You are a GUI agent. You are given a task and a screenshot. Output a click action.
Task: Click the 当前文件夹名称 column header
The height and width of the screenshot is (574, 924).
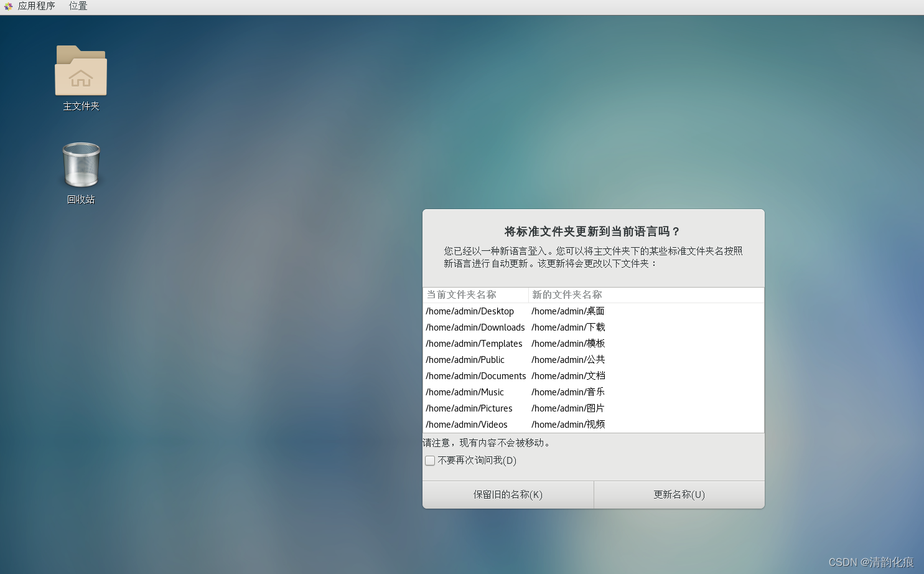[x=475, y=295]
